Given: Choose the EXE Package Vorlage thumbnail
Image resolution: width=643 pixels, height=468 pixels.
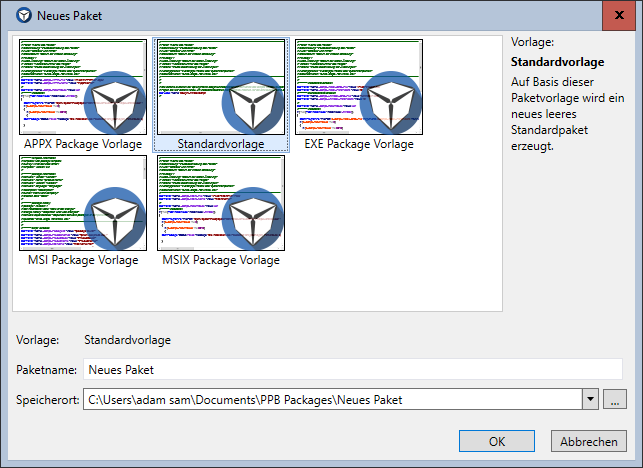Looking at the screenshot, I should pos(359,88).
